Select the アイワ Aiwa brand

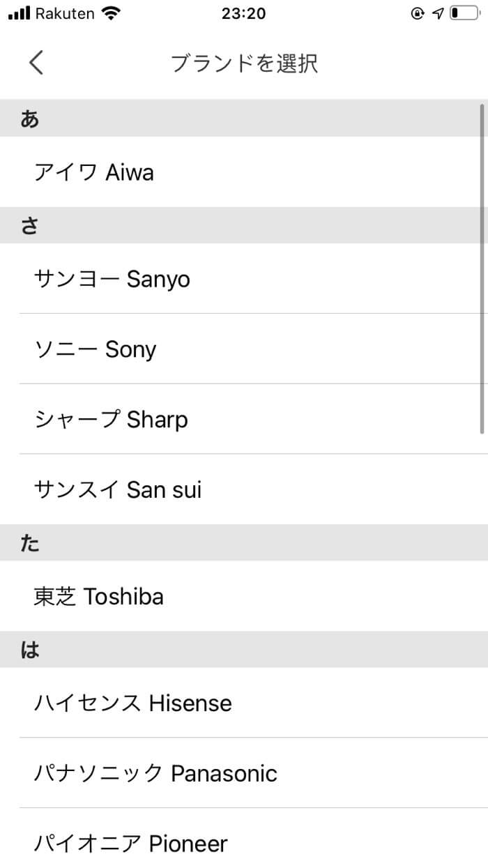(244, 172)
